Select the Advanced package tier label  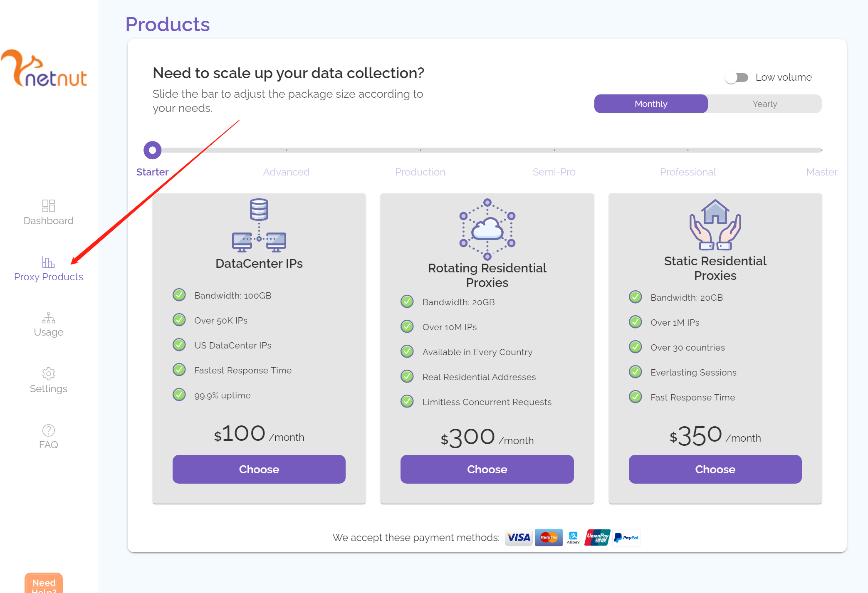pyautogui.click(x=286, y=172)
